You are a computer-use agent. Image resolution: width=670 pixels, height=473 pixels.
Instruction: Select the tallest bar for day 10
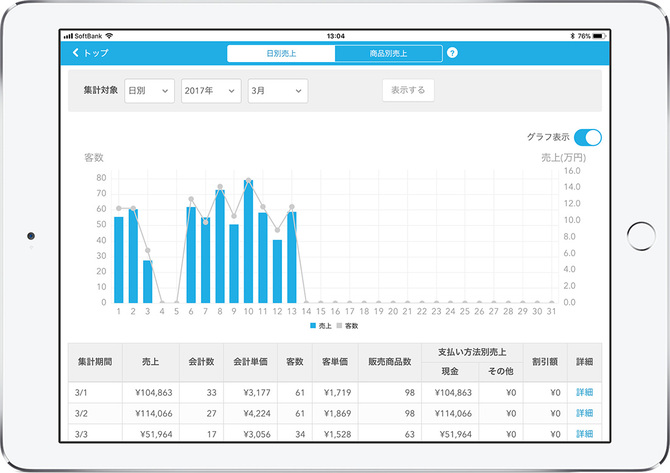click(248, 241)
